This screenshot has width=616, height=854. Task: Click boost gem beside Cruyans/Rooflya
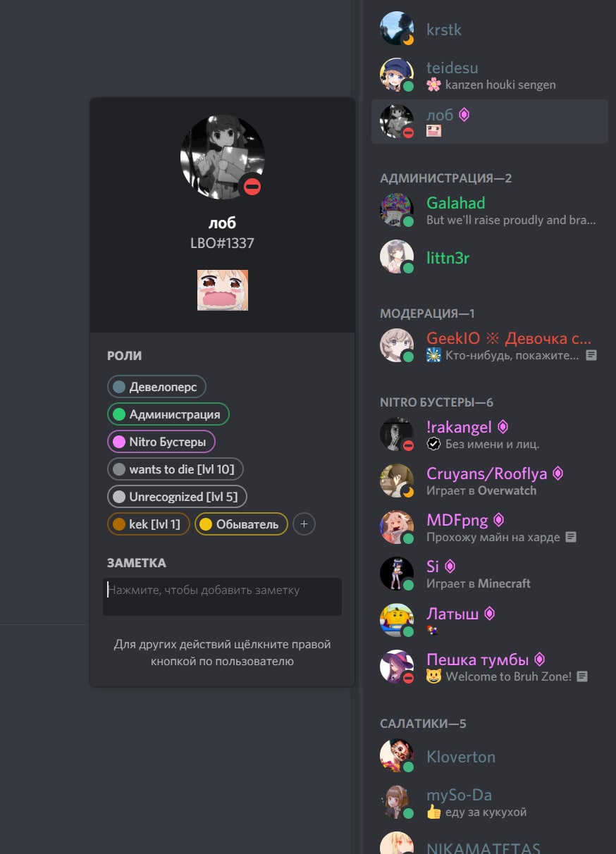(x=558, y=474)
